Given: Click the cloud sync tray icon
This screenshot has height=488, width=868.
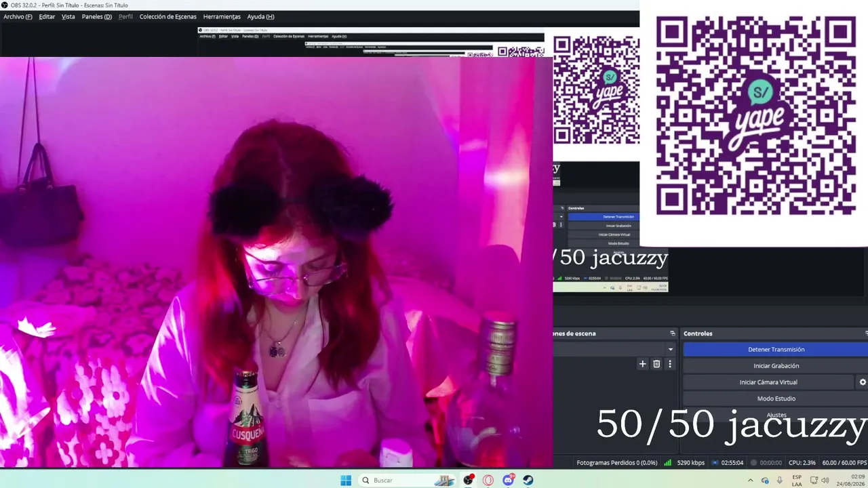Looking at the screenshot, I should coord(765,481).
